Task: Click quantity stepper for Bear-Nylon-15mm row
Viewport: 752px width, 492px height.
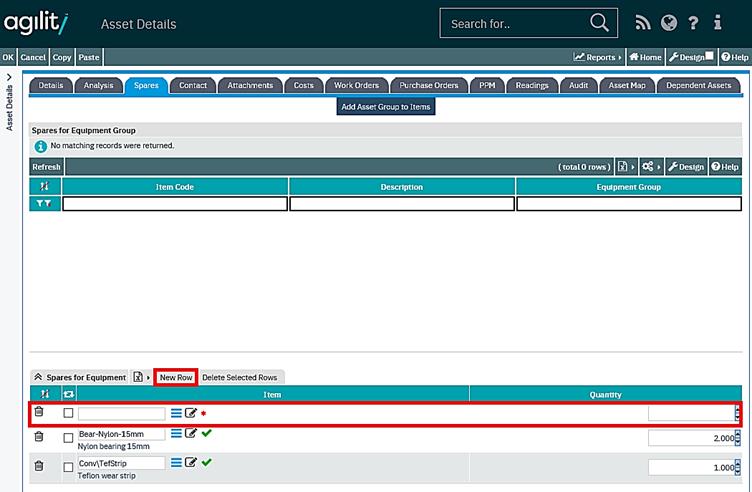Action: 737,438
